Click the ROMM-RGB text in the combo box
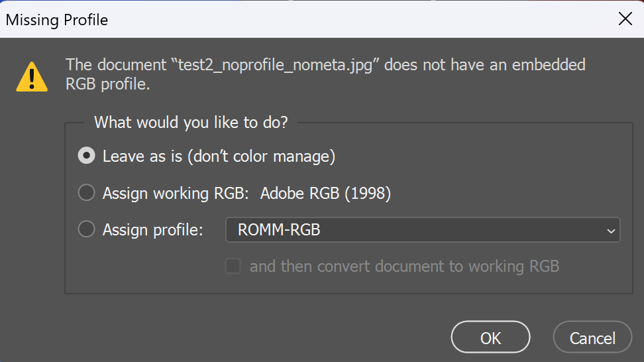This screenshot has width=644, height=362. tap(279, 229)
